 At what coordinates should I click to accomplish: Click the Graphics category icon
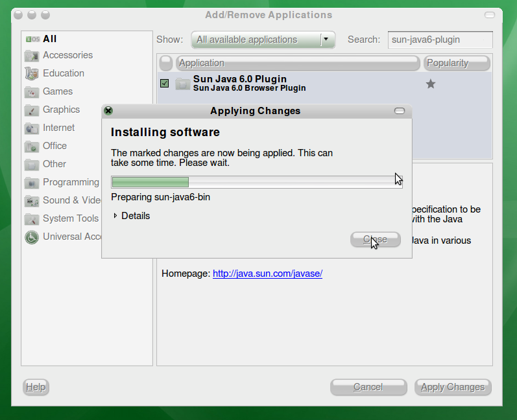[x=32, y=110]
